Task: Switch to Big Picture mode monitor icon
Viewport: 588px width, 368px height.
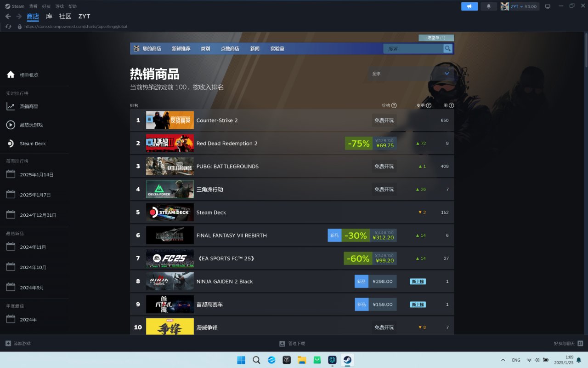Action: [548, 6]
